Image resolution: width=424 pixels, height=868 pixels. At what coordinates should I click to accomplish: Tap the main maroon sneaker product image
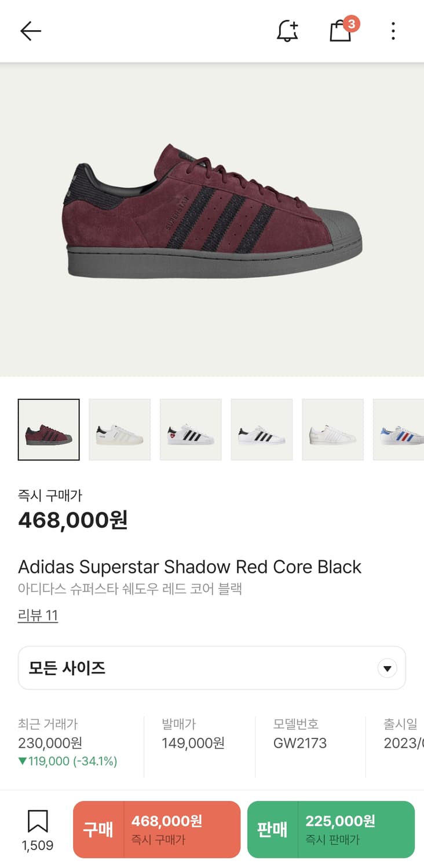coord(212,219)
